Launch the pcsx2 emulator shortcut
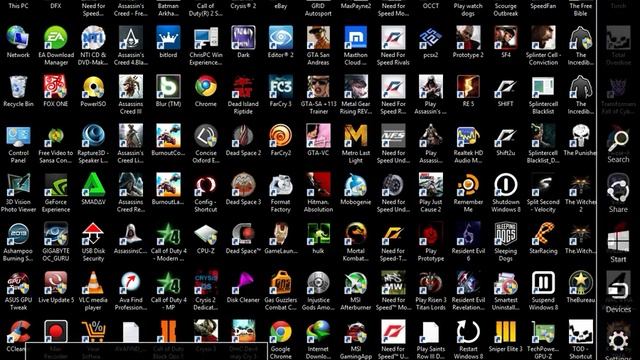This screenshot has height=360, width=640. [431, 38]
